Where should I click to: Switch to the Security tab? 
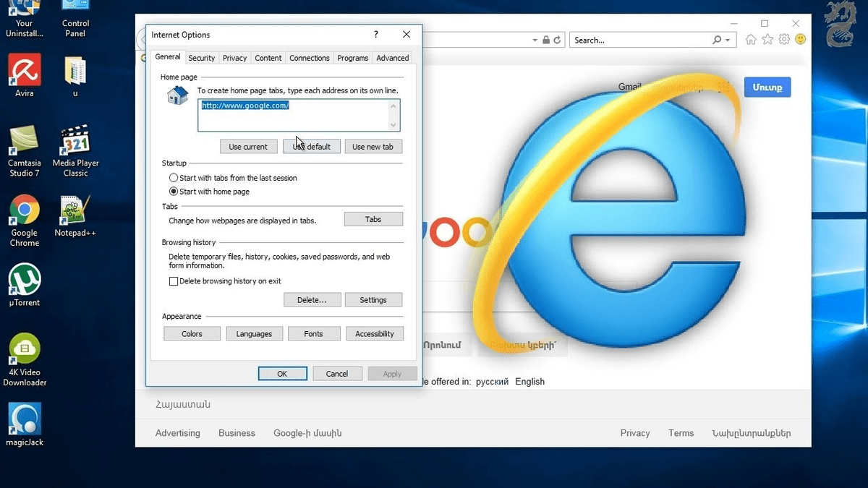[201, 58]
